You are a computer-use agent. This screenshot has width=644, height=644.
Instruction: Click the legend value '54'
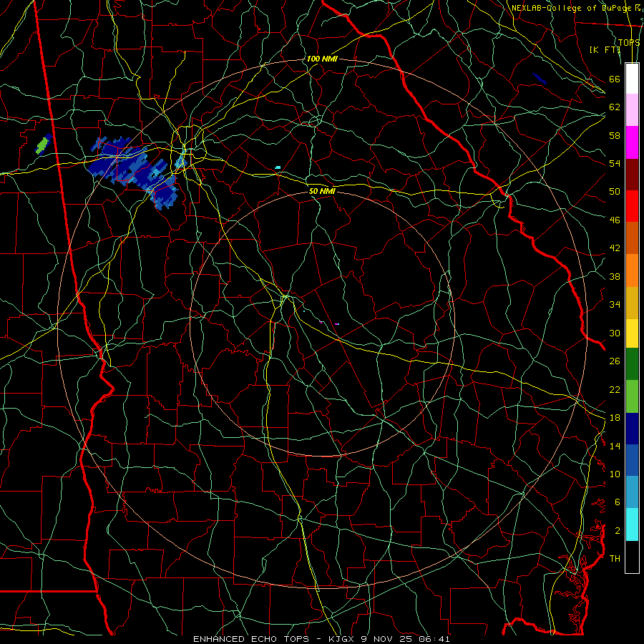[615, 163]
